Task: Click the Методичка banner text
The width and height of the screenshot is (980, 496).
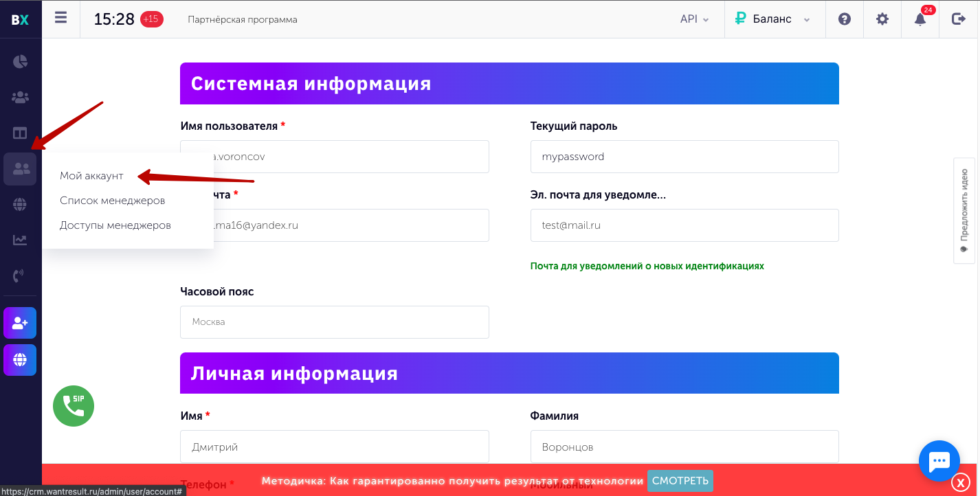Action: point(452,481)
